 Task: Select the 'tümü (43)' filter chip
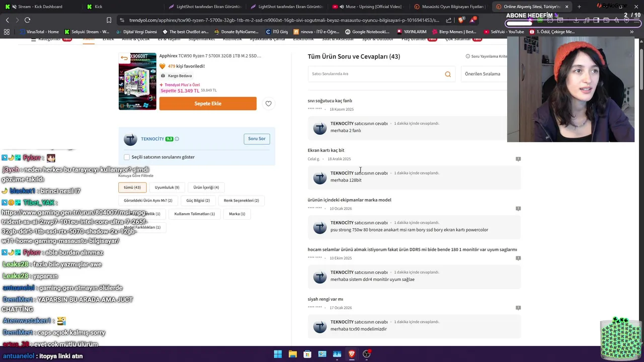(x=132, y=188)
